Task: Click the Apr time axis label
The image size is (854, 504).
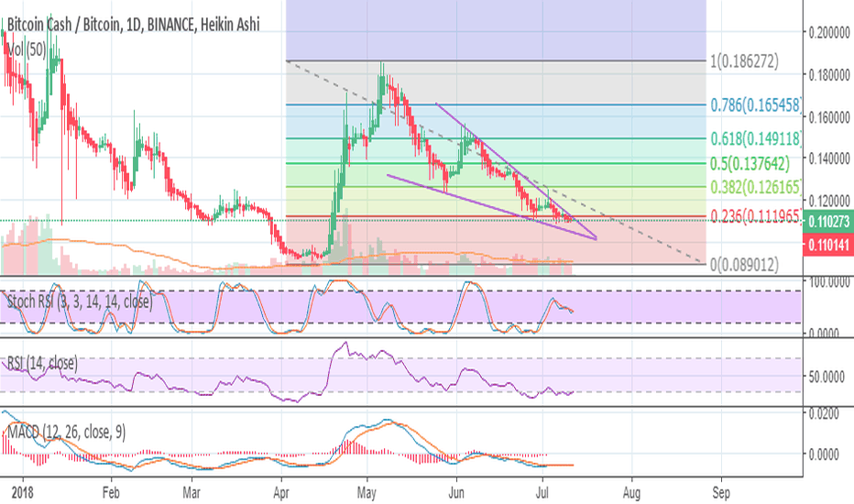Action: coord(281,493)
